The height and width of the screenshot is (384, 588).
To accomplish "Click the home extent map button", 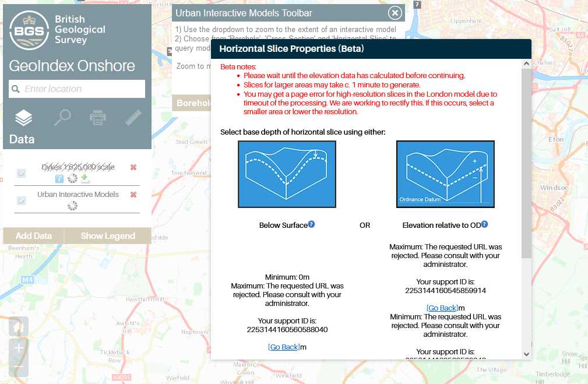I will click(19, 326).
